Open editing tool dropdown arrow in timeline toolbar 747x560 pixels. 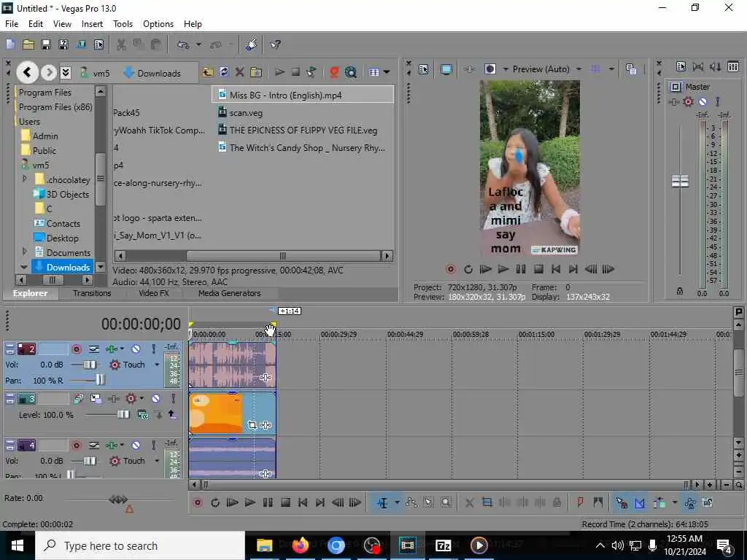(x=397, y=502)
